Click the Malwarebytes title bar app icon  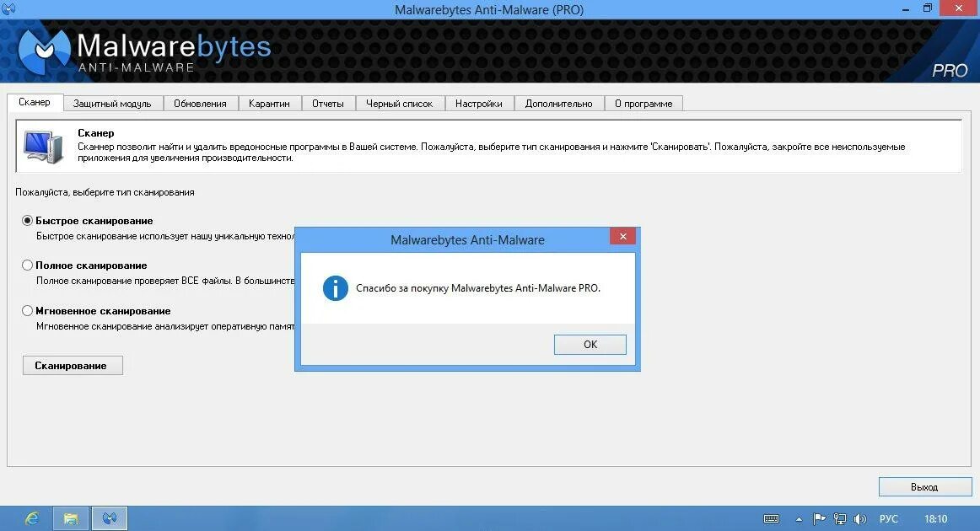[8, 8]
